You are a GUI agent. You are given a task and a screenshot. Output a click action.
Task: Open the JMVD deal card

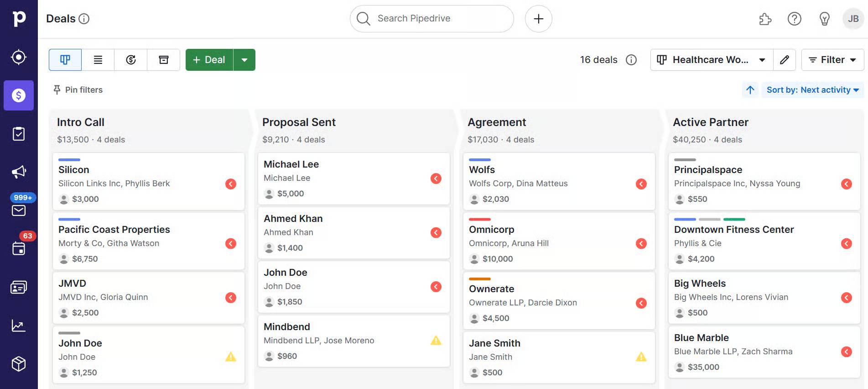coord(149,298)
